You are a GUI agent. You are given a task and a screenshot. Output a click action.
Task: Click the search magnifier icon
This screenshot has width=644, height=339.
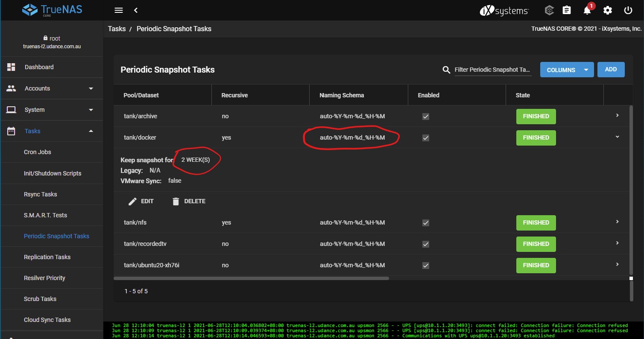pyautogui.click(x=446, y=70)
